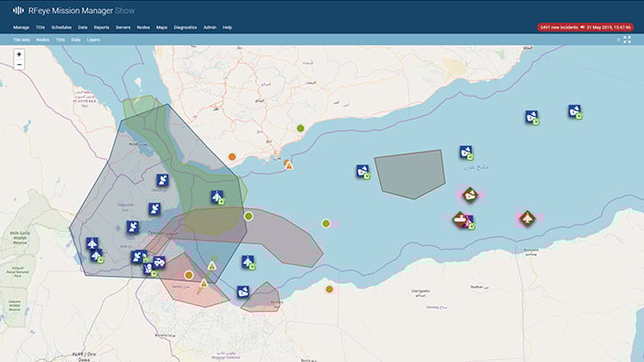Viewport: 644px width, 362px height.
Task: Open the Admin menu
Action: [210, 28]
